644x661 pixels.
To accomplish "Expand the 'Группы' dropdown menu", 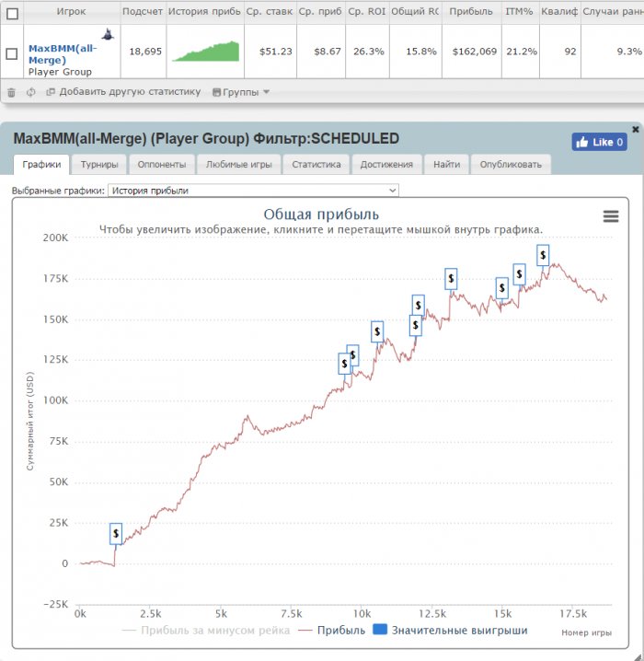I will 241,92.
